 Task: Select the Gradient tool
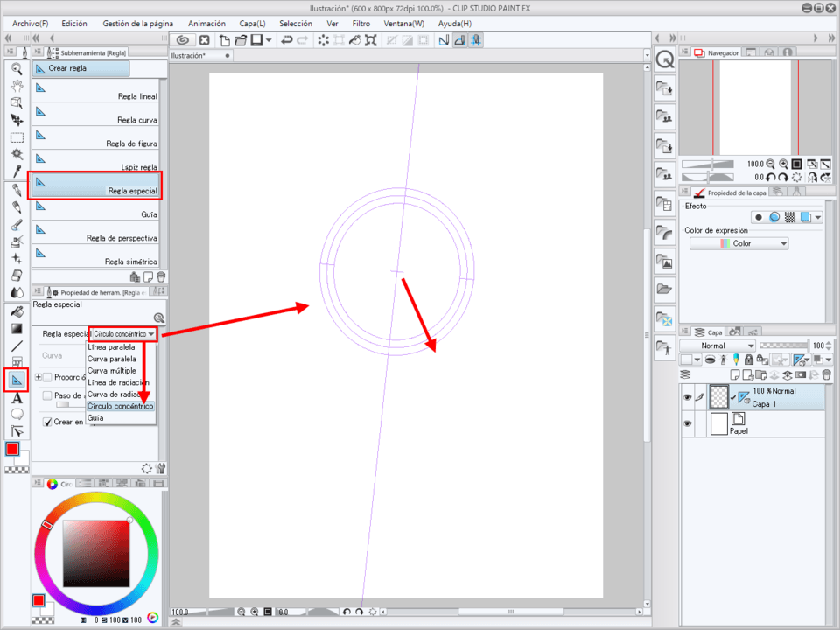click(17, 328)
